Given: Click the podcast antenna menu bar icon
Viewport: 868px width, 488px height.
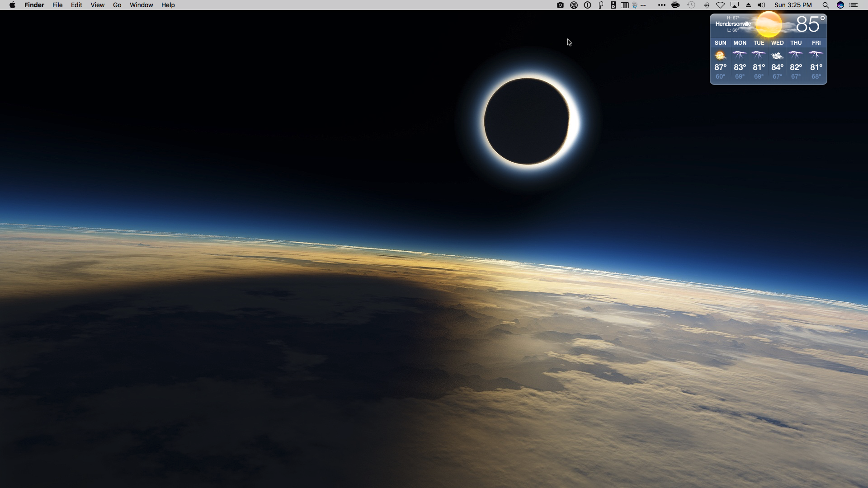Looking at the screenshot, I should click(x=574, y=5).
